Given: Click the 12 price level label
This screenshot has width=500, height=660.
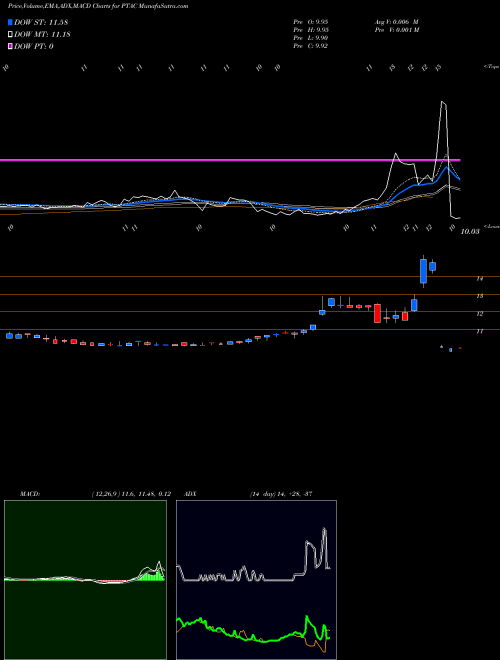Looking at the screenshot, I should (x=479, y=314).
